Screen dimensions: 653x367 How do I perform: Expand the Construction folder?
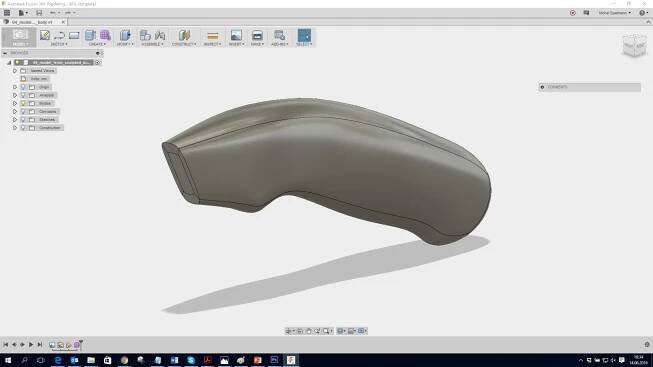tap(15, 128)
